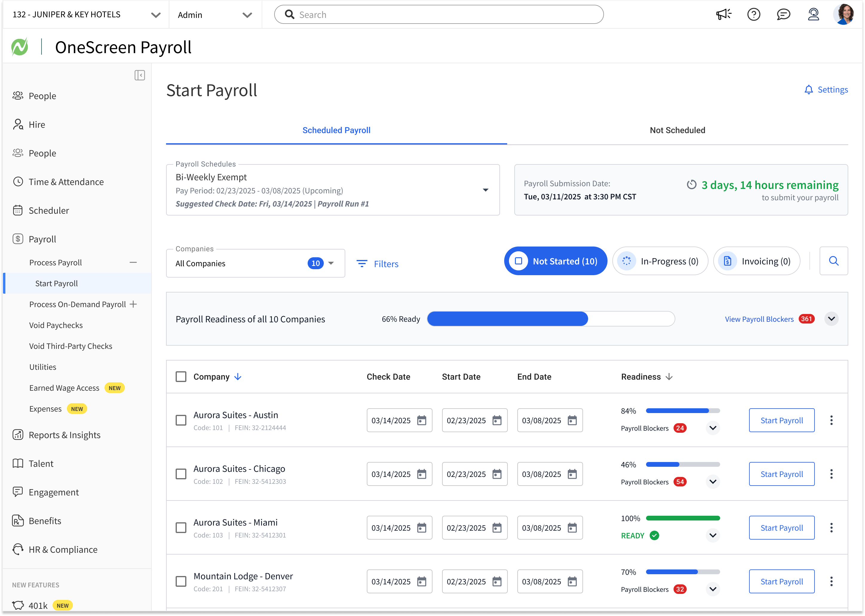Open Void Paychecks in the sidebar
The image size is (865, 616).
[x=56, y=325]
